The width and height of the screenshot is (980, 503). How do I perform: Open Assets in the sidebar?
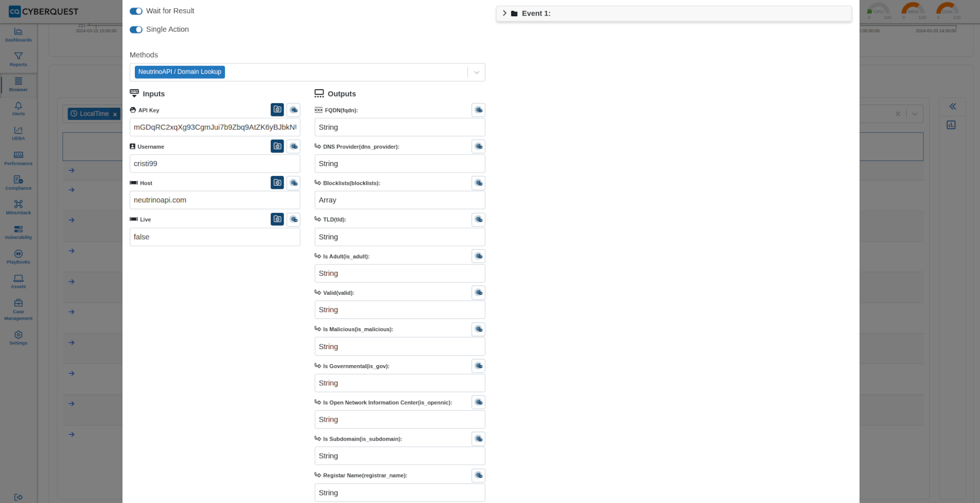(x=18, y=281)
